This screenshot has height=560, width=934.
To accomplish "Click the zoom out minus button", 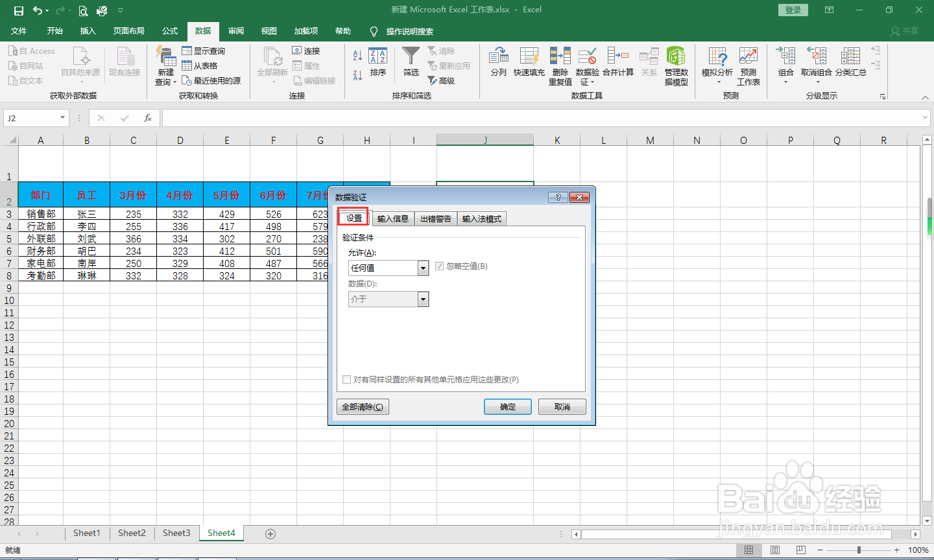I will click(820, 550).
